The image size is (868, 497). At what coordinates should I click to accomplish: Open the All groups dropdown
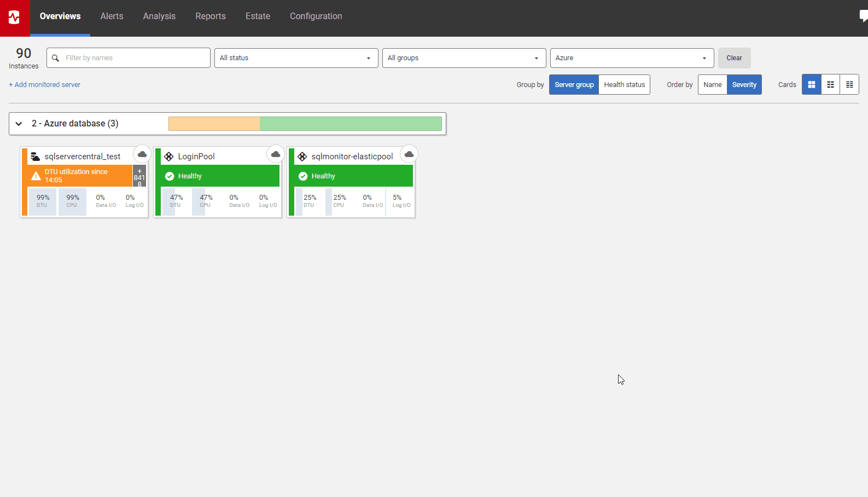[x=464, y=58]
